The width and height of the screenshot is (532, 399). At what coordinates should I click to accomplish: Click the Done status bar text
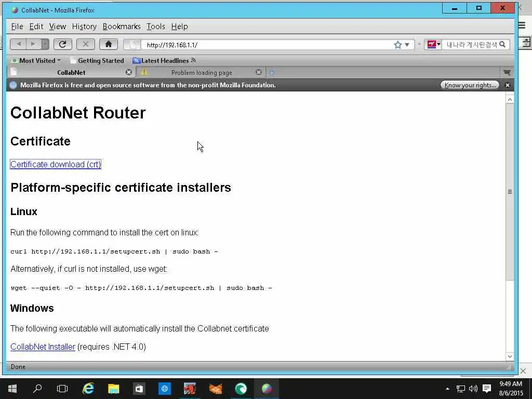[18, 367]
